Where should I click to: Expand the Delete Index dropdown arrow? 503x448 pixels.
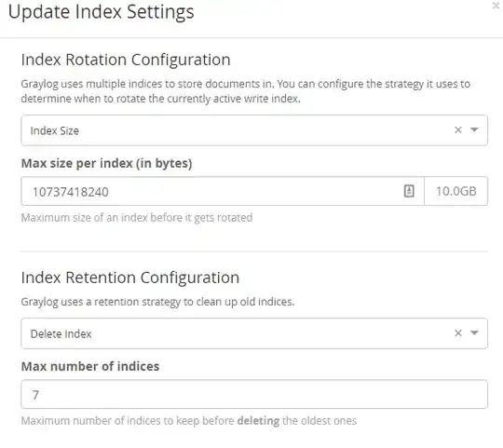474,333
